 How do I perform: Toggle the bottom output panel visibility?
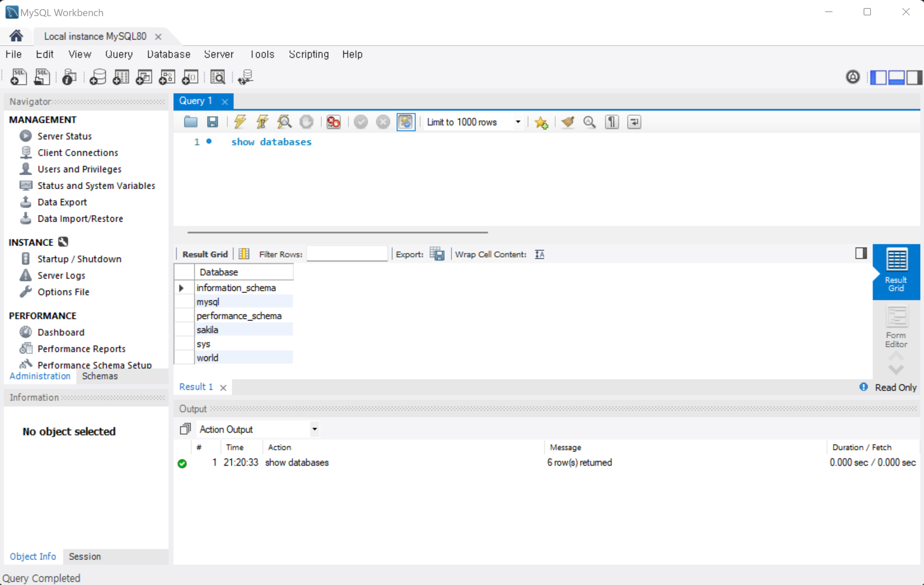pyautogui.click(x=897, y=77)
